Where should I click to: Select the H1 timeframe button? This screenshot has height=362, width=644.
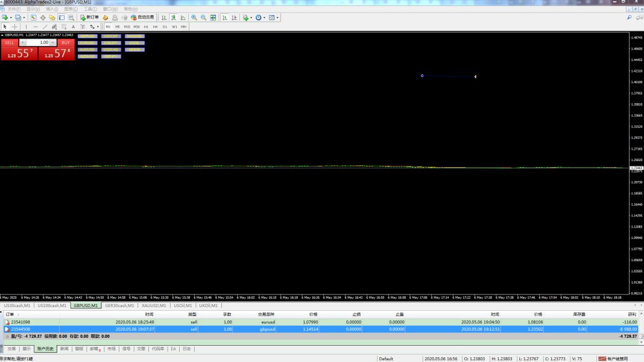click(146, 27)
